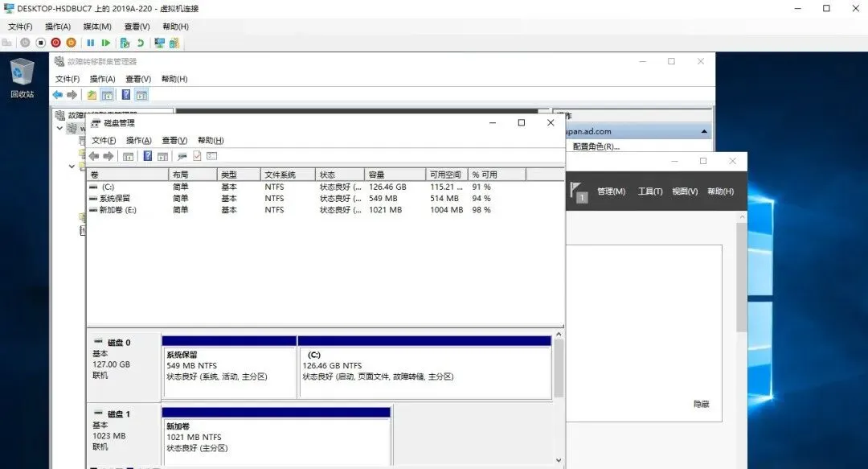Screen dimensions: 868x469
Task: Resume the VM using the green play icon
Action: point(107,43)
